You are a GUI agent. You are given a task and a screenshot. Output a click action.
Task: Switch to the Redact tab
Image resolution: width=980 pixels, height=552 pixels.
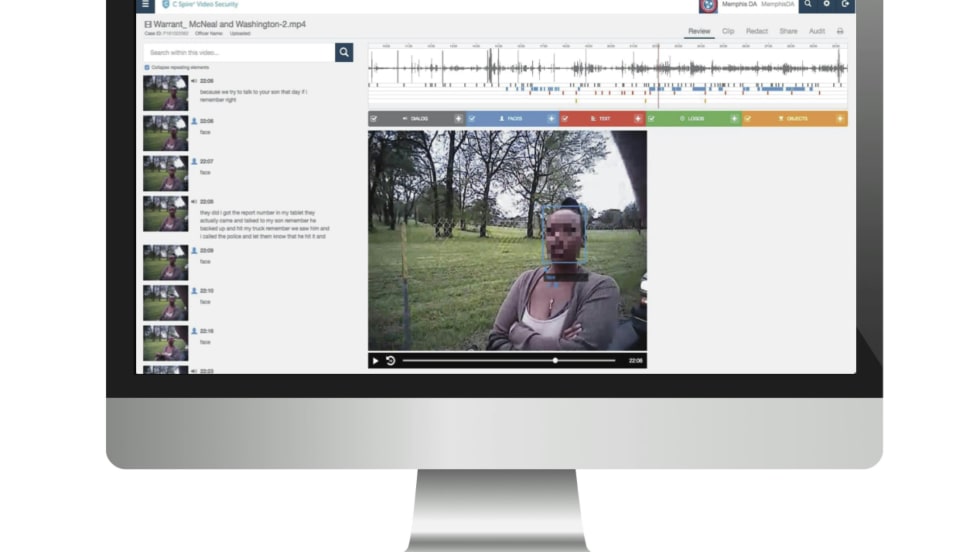click(x=757, y=31)
